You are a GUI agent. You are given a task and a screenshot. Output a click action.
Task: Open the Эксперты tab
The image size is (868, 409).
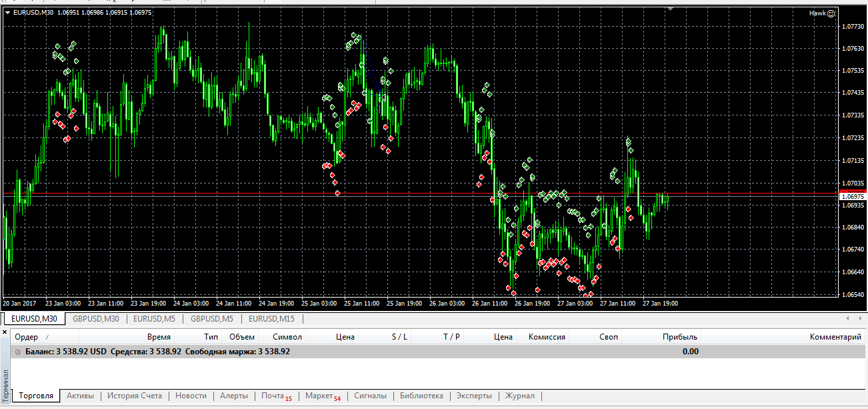click(474, 396)
